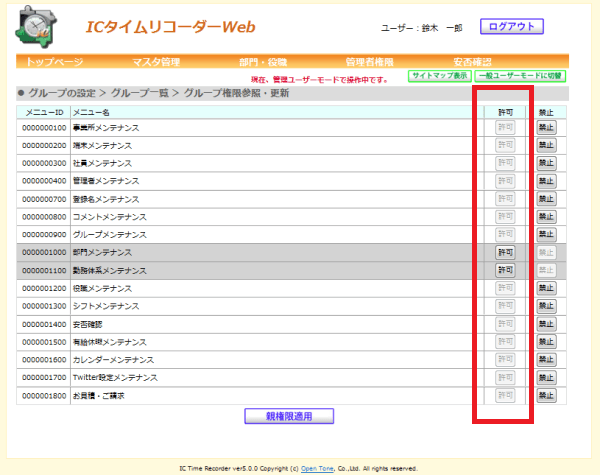
Task: Click the IC Time Recorder clock logo
Action: (x=36, y=27)
